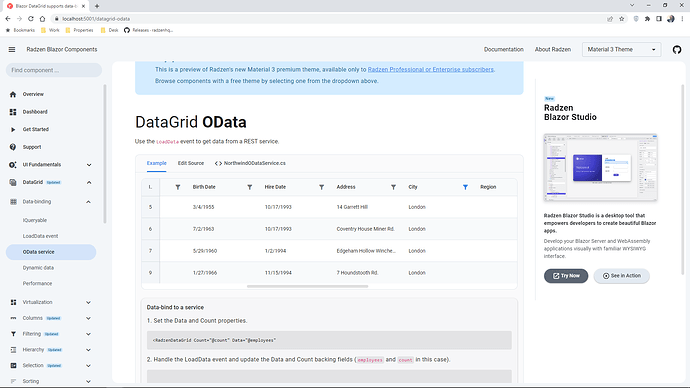Click the Dashboard icon in sidebar

click(x=13, y=112)
